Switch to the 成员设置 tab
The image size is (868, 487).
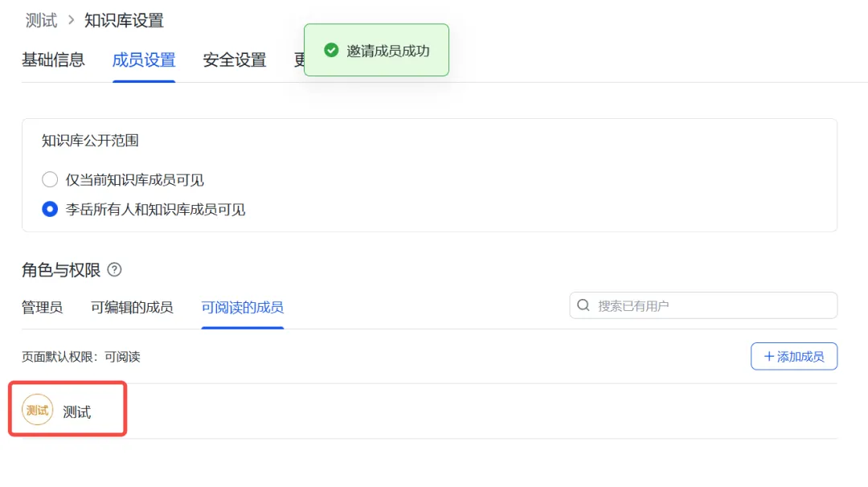(144, 59)
